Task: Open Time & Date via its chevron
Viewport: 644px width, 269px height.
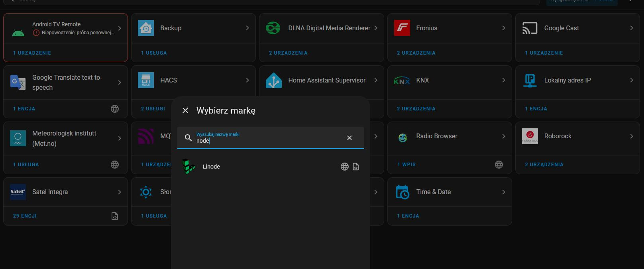Action: 504,192
